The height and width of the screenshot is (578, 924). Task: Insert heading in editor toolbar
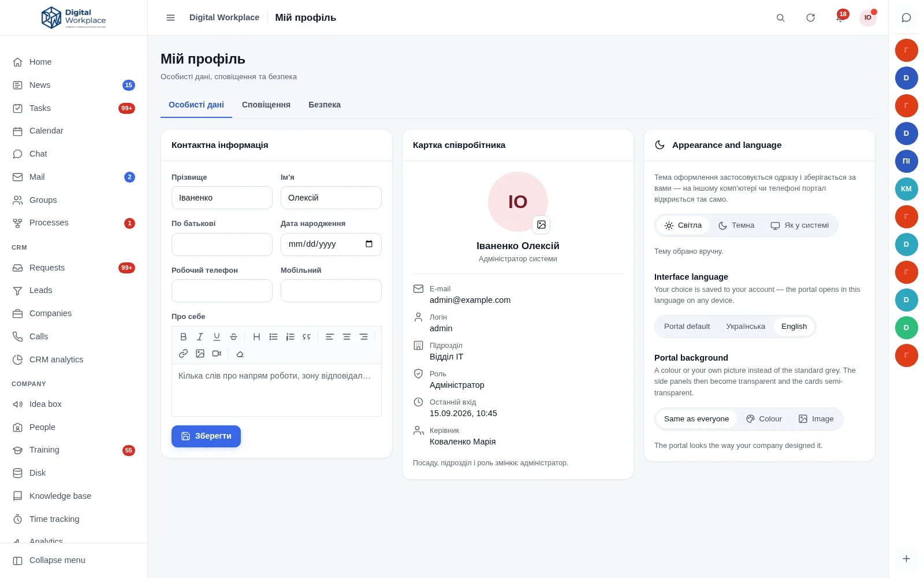pos(256,336)
